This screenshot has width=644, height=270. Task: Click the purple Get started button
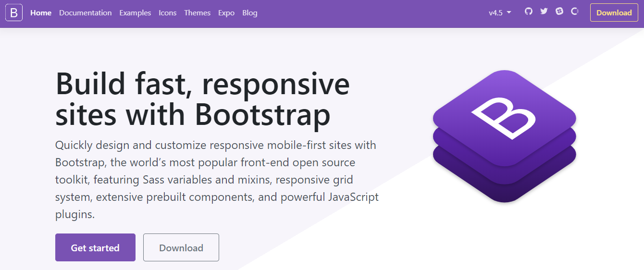(95, 247)
